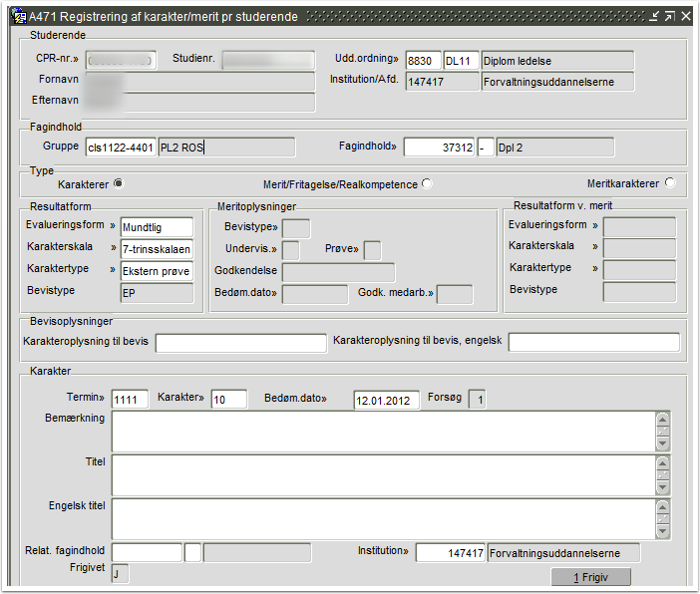
Task: Click the Karakteroplysning til bevis field
Action: (241, 343)
